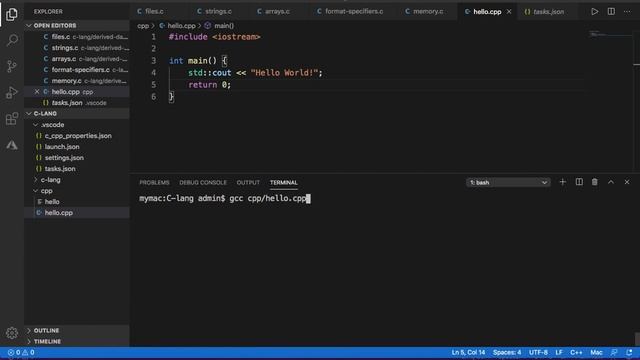
Task: Click the hello.cpp breadcrumb segment
Action: tap(178, 26)
